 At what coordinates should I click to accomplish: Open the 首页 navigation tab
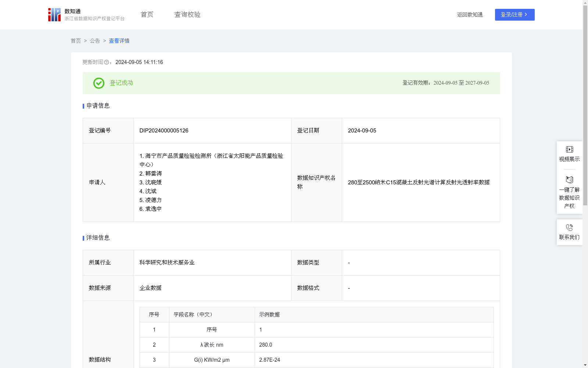click(x=147, y=15)
